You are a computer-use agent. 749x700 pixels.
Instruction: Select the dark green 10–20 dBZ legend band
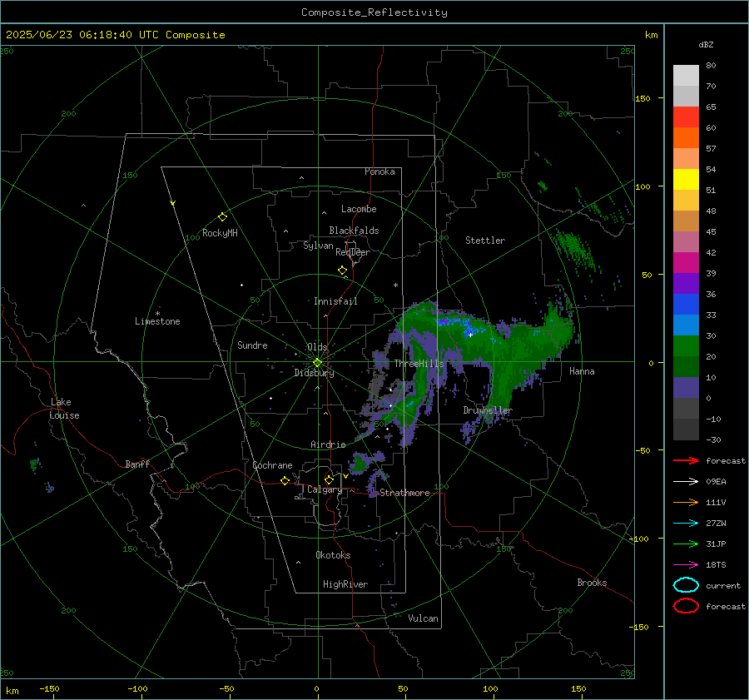(x=686, y=366)
